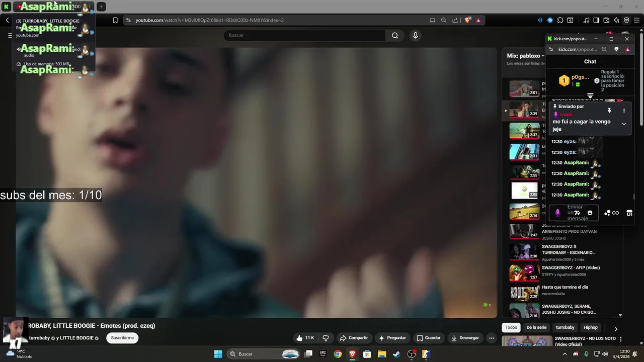This screenshot has width=644, height=362.
Task: Open turrobaby channel link below title
Action: click(x=39, y=338)
